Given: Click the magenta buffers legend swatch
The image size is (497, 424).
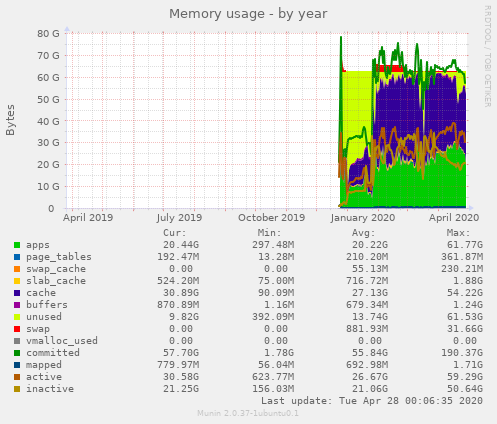Looking at the screenshot, I should pos(17,305).
